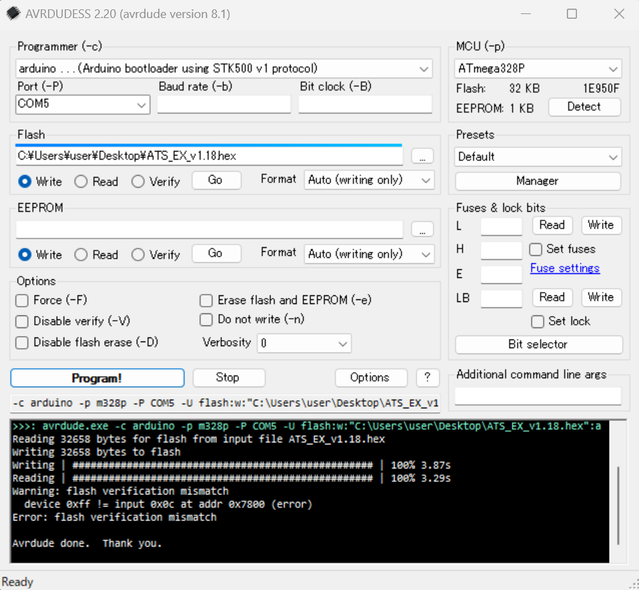Click the LB lock bits input field
Screen dimensions: 639x590
[x=501, y=299]
